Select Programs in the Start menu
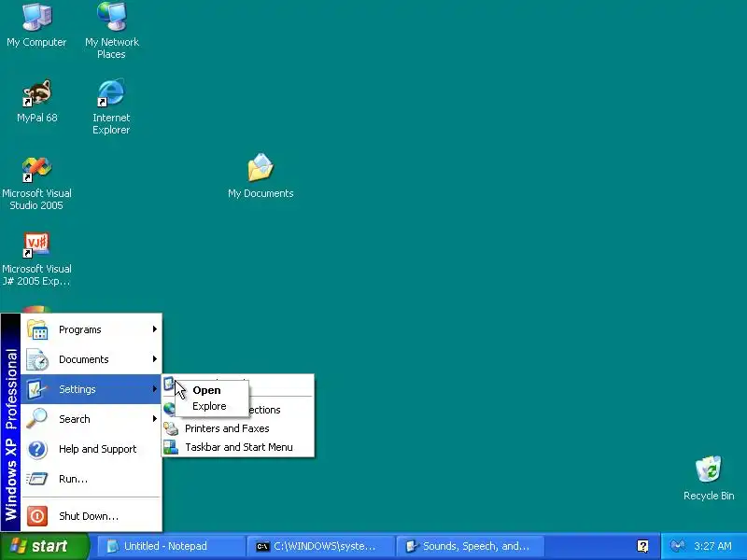747x560 pixels. point(91,329)
